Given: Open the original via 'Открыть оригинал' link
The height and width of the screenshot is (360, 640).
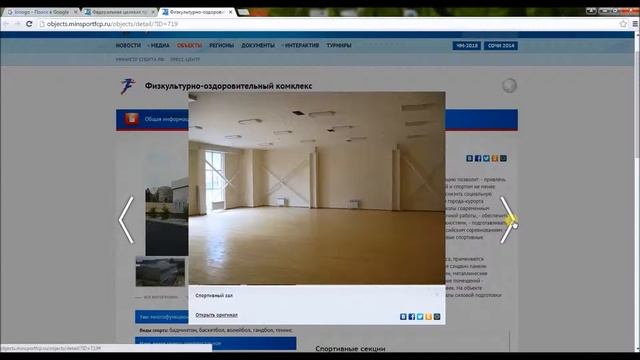Looking at the screenshot, I should point(216,315).
